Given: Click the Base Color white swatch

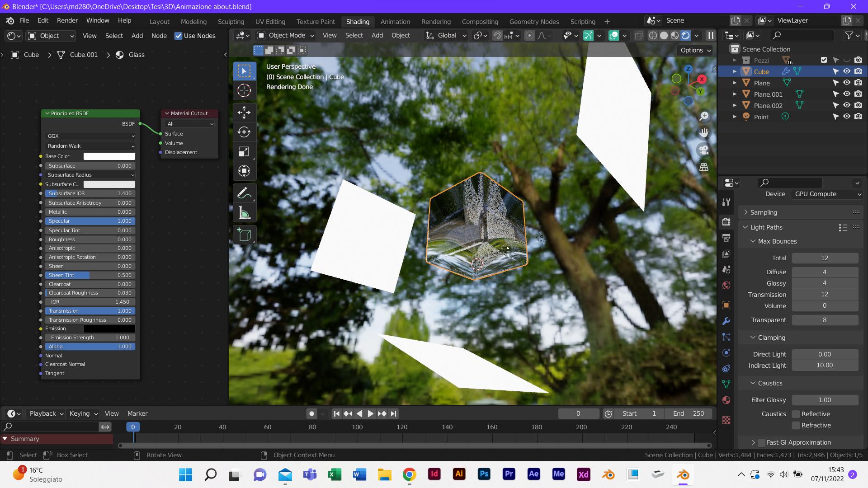Looking at the screenshot, I should pos(109,156).
